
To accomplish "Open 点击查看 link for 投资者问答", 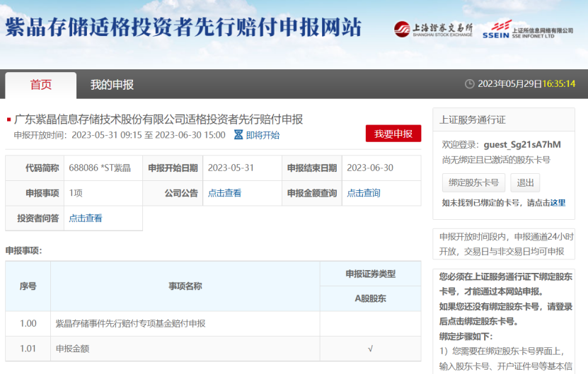I will point(86,218).
